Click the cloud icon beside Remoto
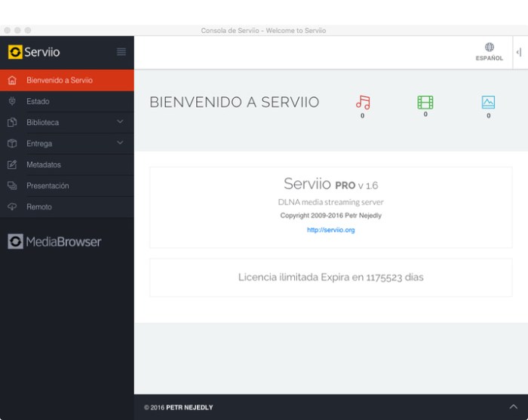 point(12,207)
